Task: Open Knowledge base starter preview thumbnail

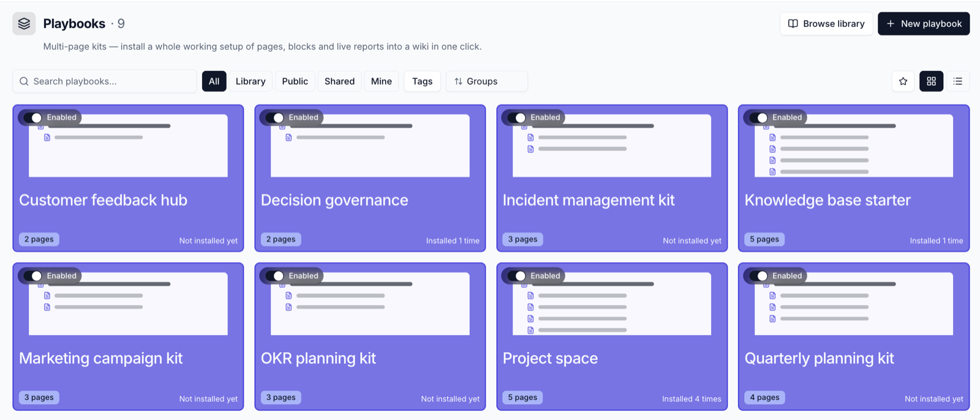Action: click(x=854, y=146)
